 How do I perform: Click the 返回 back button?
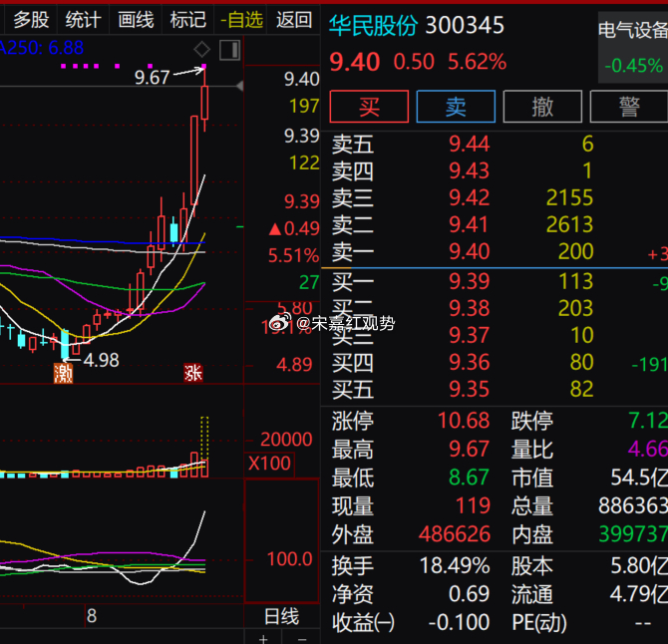[x=294, y=20]
